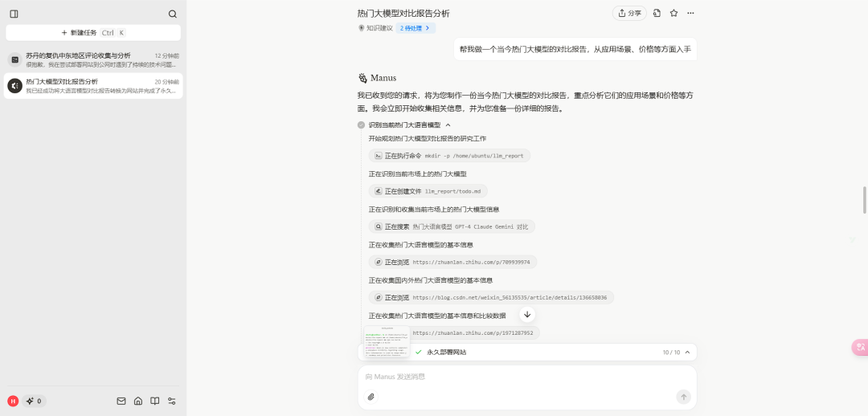
Task: Open the 正在搜索 热门大语言模型 chip
Action: [x=452, y=226]
